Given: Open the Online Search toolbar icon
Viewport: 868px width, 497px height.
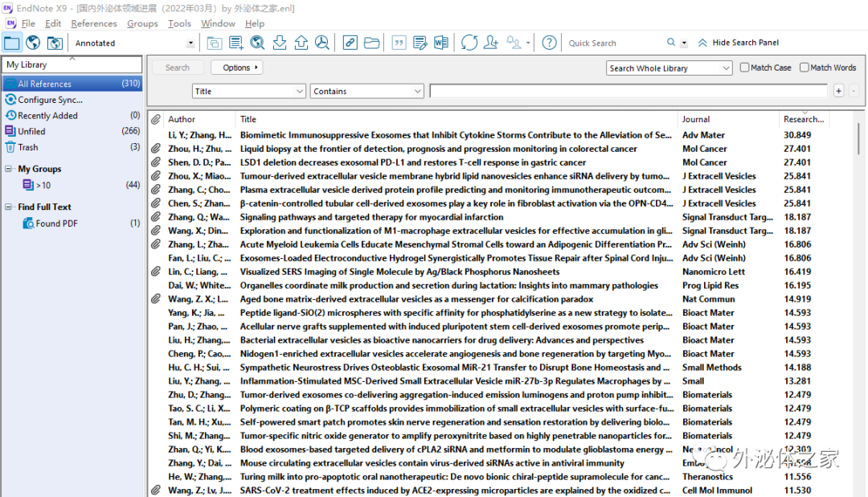Looking at the screenshot, I should tap(257, 43).
